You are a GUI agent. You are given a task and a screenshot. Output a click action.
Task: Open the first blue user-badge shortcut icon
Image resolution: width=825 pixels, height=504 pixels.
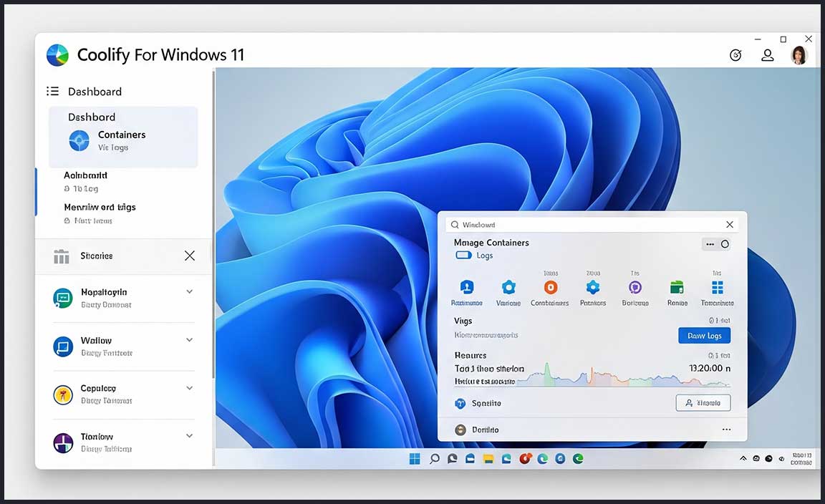tap(467, 287)
